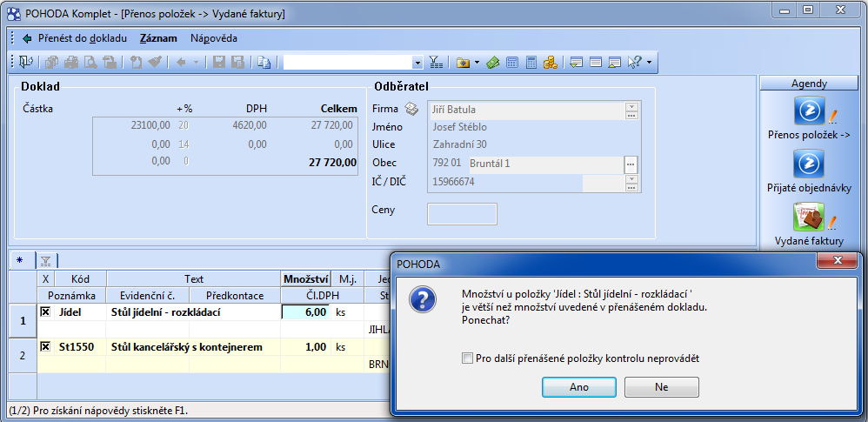The width and height of the screenshot is (868, 422).
Task: Click the middle panel layout toolbar icon
Action: coord(596,63)
